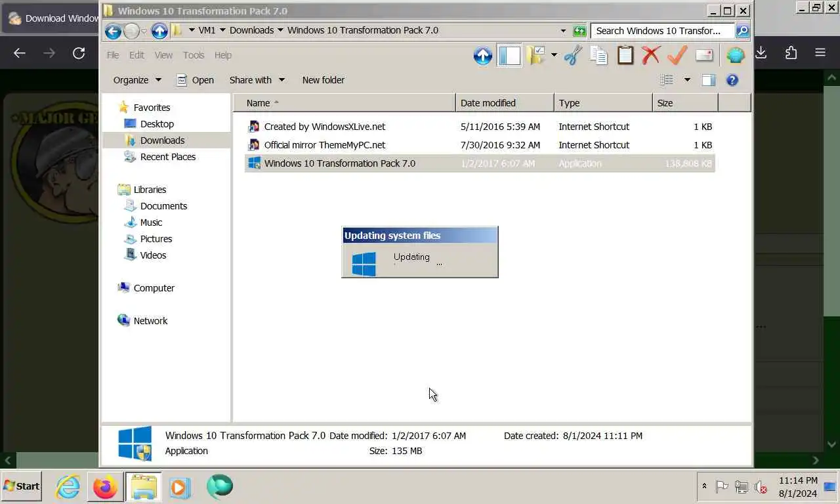Change view using the list view icon
Image resolution: width=840 pixels, height=504 pixels.
pos(666,80)
